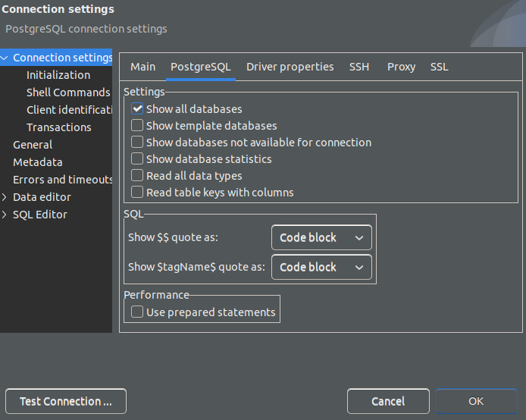Expand the Data editor tree node
526x420 pixels.
pos(5,197)
